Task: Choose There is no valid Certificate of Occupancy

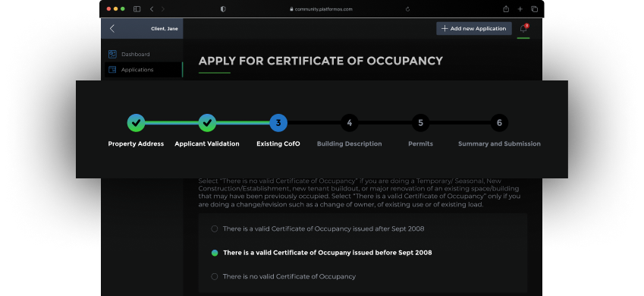Action: coord(284,277)
